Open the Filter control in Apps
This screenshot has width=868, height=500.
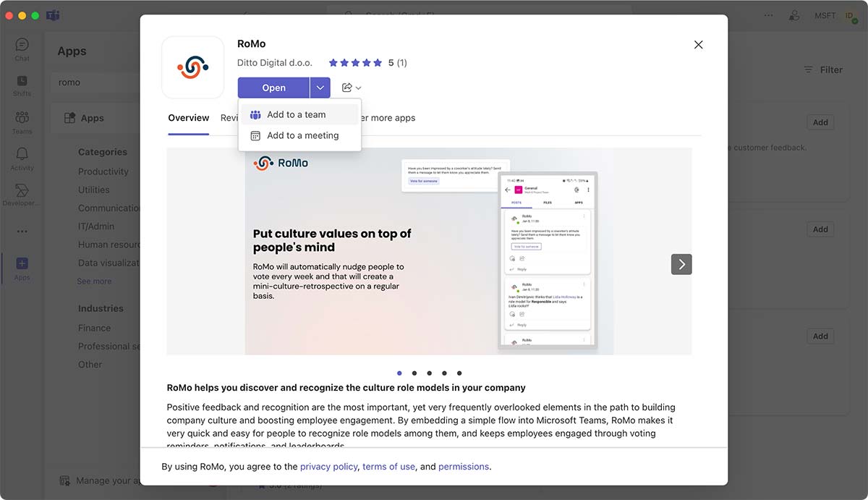823,70
